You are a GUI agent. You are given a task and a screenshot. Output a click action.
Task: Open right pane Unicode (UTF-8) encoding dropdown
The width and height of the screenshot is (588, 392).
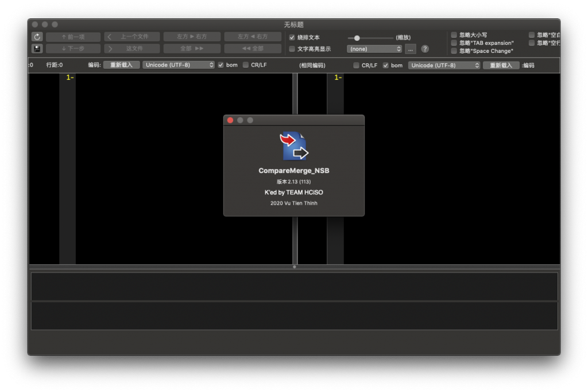point(444,66)
